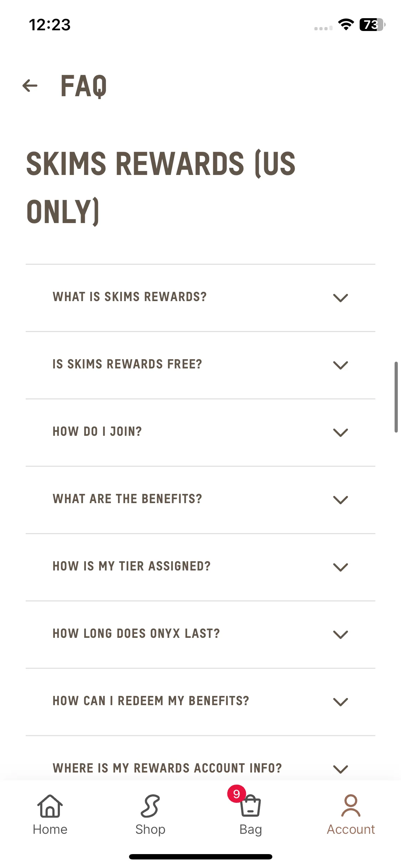Tap the battery indicator icon

coord(372,25)
